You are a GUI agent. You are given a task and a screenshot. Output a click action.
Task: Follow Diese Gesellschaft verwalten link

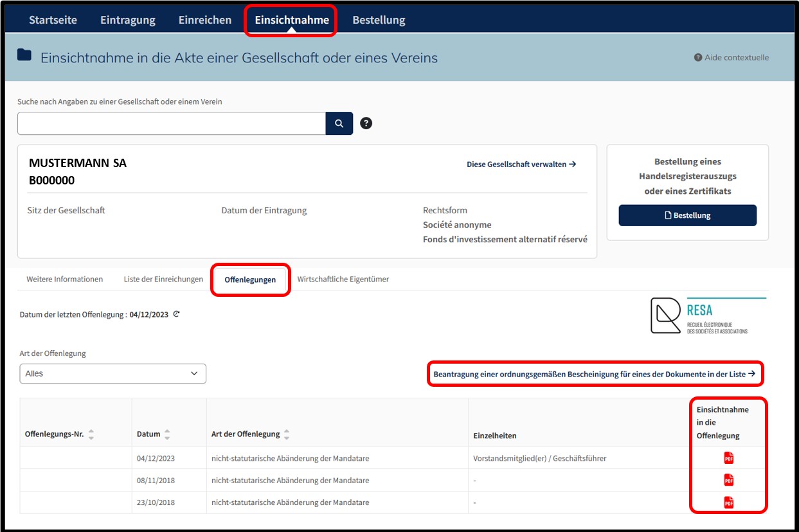click(x=521, y=164)
